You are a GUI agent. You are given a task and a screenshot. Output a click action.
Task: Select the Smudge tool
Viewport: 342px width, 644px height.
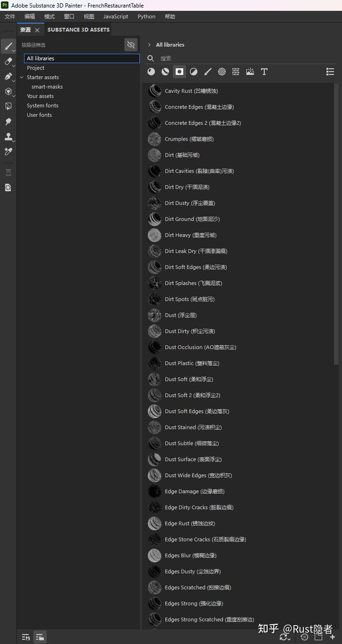coord(8,122)
